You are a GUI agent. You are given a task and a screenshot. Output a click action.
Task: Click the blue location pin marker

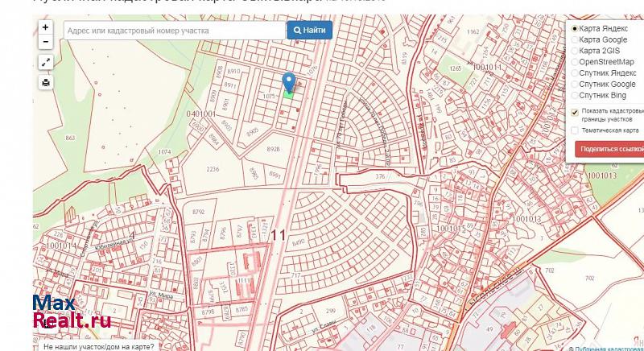(289, 81)
